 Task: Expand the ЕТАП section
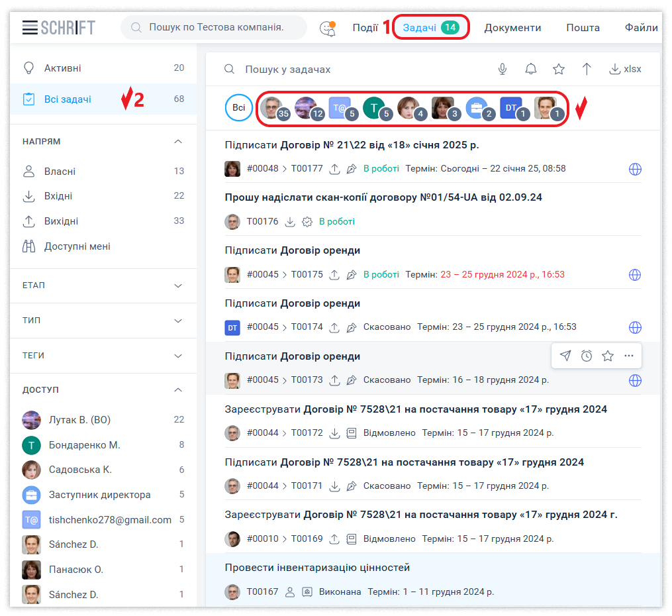coord(177,285)
